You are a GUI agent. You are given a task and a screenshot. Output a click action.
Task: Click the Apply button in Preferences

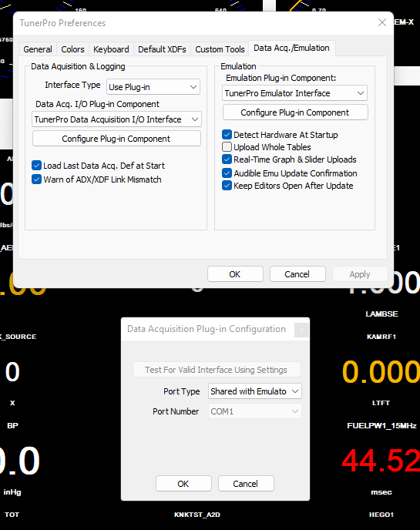pos(360,274)
